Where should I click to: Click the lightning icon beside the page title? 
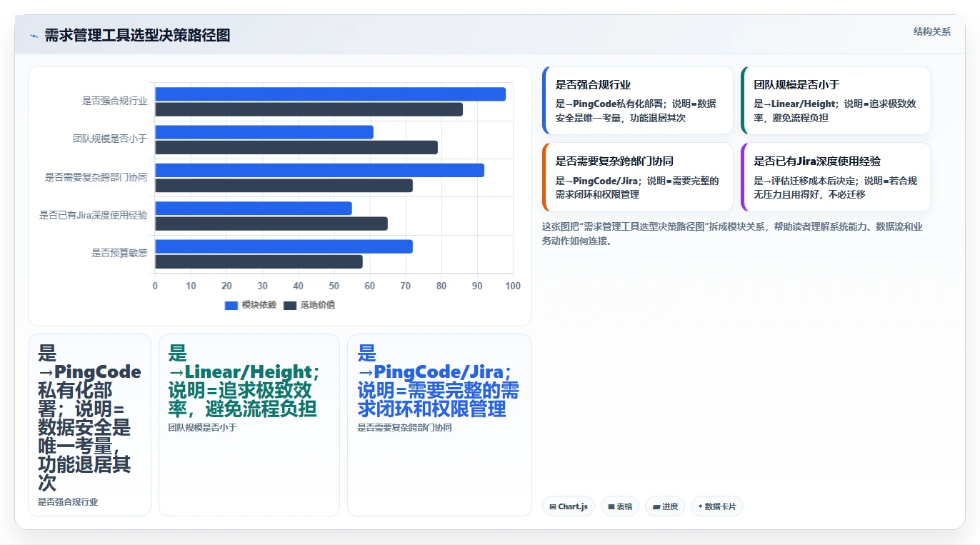point(34,36)
